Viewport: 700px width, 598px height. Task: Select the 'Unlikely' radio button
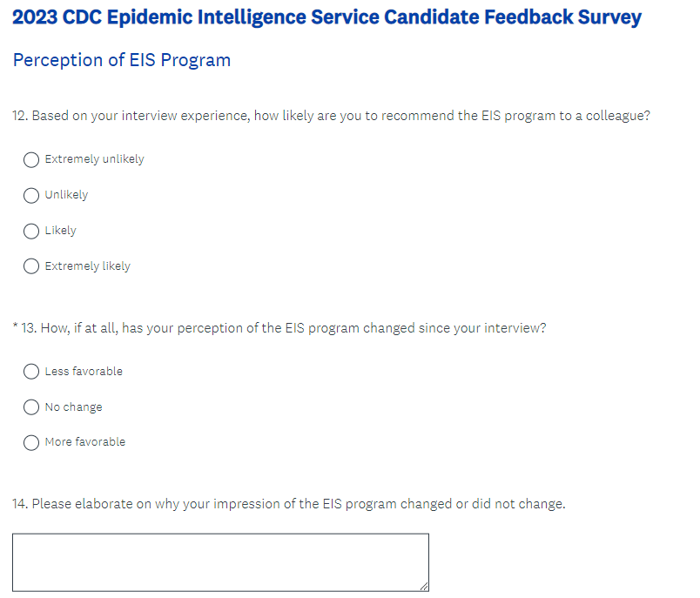31,195
